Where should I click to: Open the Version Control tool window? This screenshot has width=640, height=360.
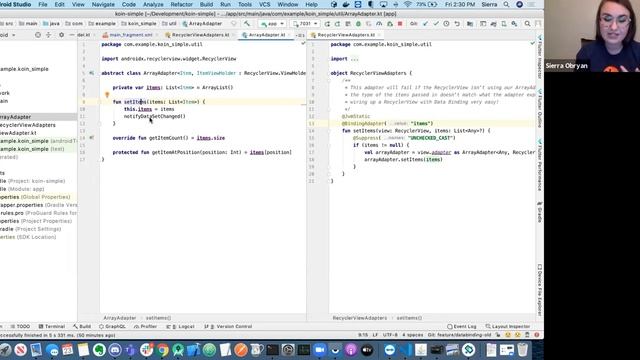229,327
